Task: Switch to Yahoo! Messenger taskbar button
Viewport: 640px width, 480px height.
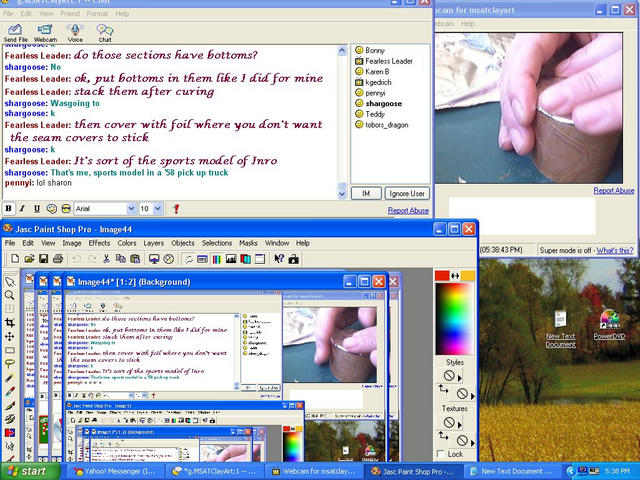Action: pos(114,471)
